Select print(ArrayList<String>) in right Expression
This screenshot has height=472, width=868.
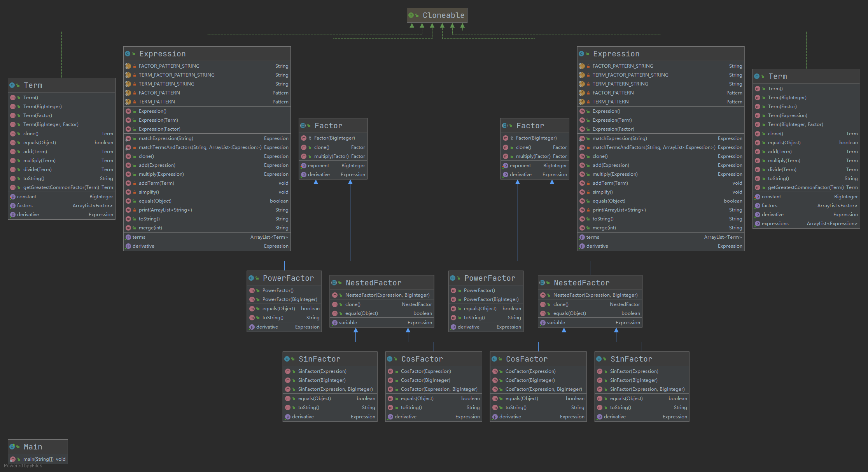click(661, 210)
